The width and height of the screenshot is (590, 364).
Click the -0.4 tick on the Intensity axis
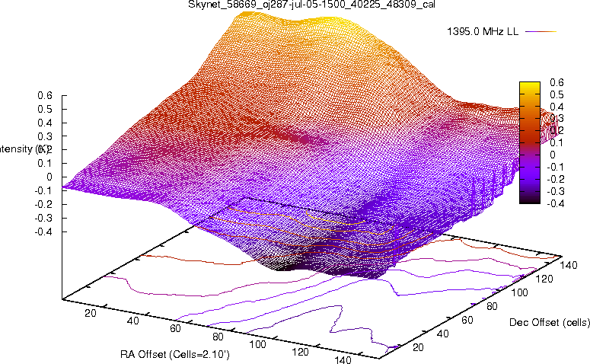[43, 231]
